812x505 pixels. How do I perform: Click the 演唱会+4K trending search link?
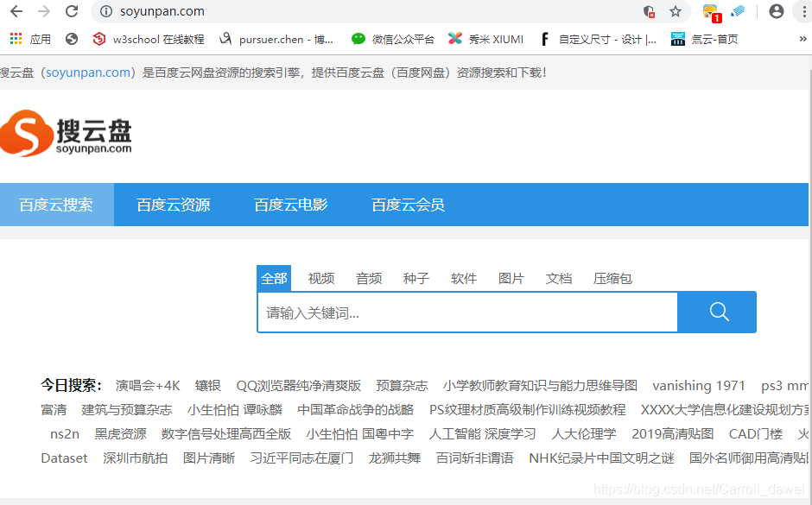(148, 385)
